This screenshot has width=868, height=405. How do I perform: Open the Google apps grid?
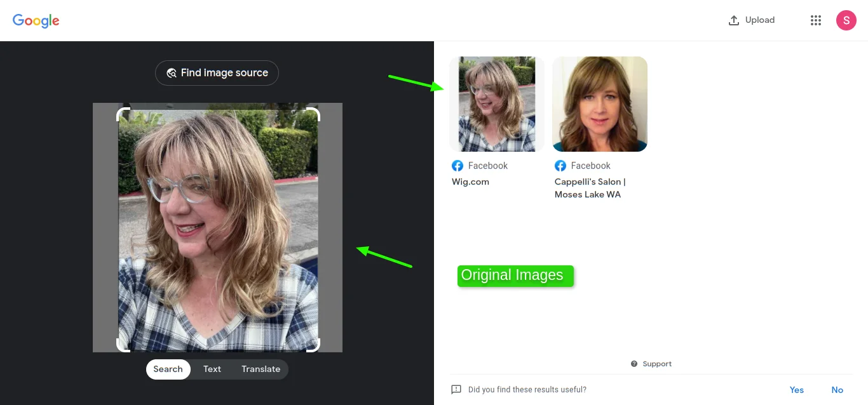coord(816,20)
